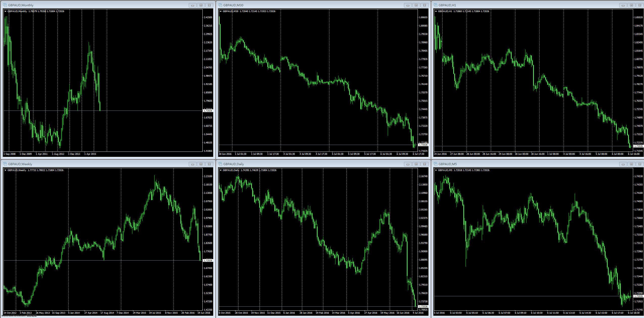Click the GBPAUD,Weekly window chart icon
Screen dimensions: 644x318
[5, 164]
